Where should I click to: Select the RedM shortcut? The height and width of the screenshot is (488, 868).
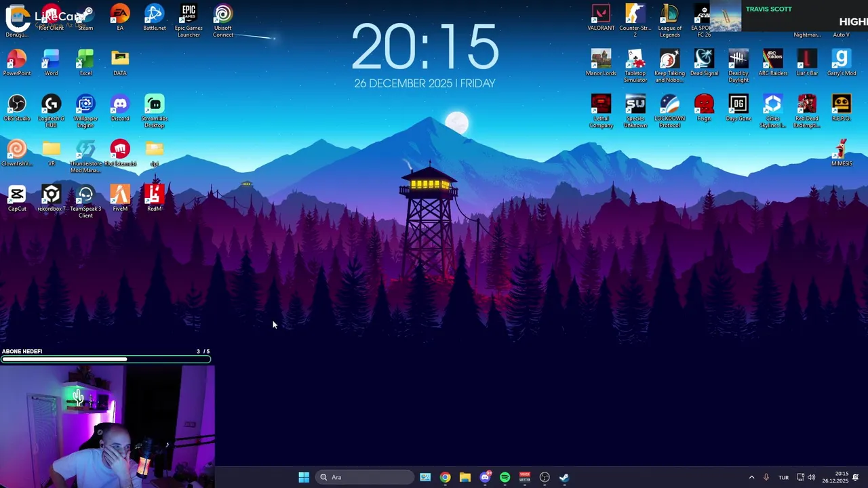pyautogui.click(x=154, y=199)
